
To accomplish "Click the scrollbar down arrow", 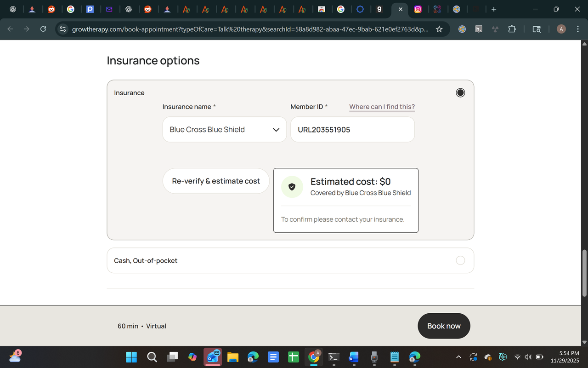I will (584, 342).
